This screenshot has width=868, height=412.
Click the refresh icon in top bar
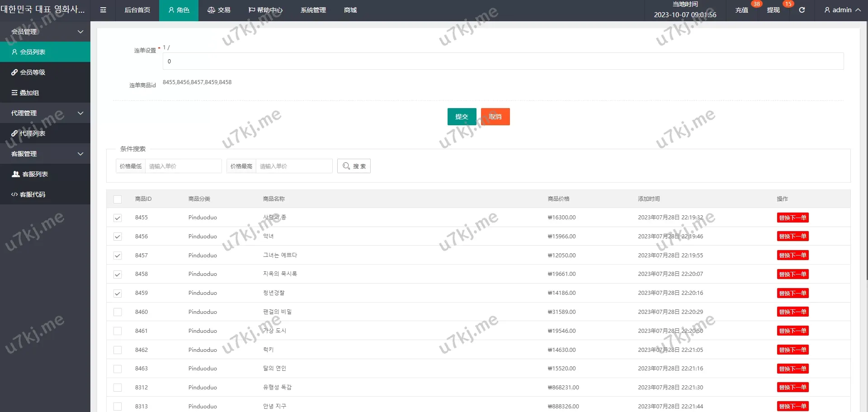click(802, 10)
